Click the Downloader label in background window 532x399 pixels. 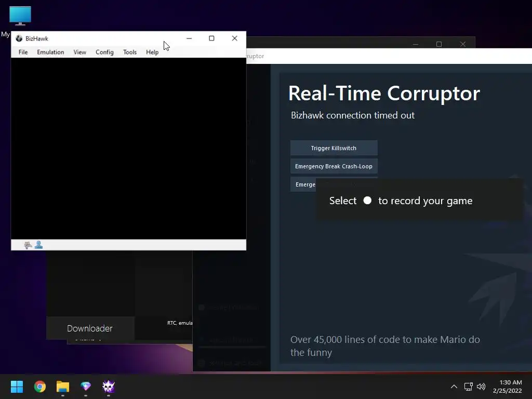pos(89,328)
